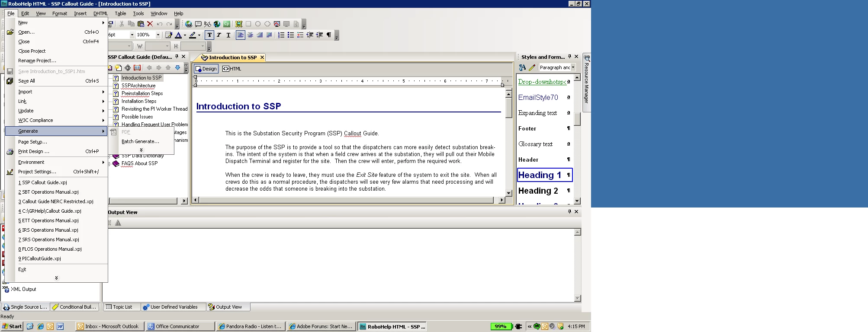Open the DHTML menu
The height and width of the screenshot is (332, 868).
click(x=100, y=13)
